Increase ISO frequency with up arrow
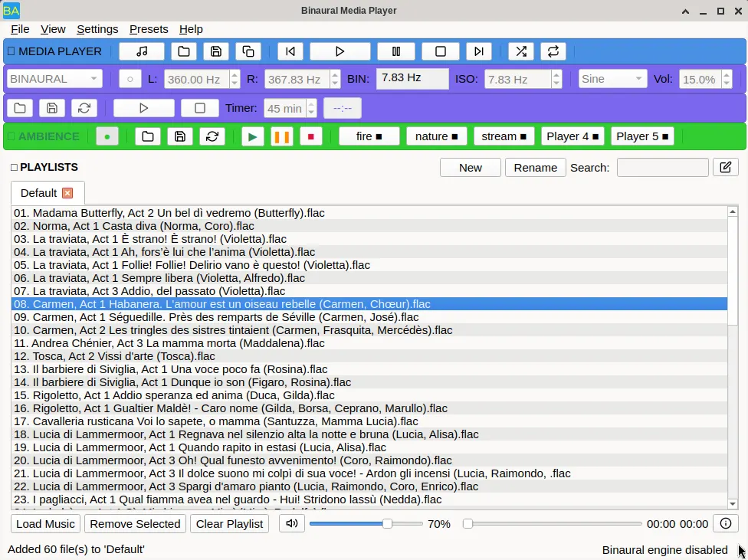This screenshot has width=748, height=560. point(556,74)
